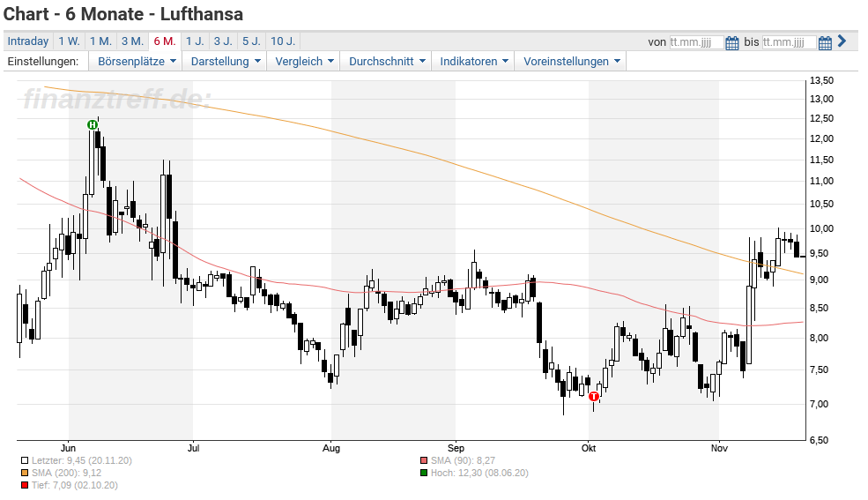Click the 10,00 y-axis price label
This screenshot has width=868, height=500.
(x=821, y=228)
